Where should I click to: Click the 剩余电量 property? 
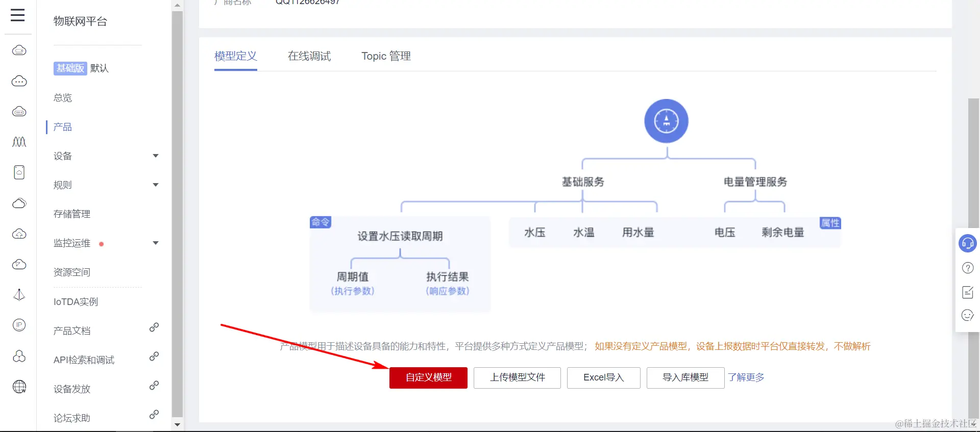[x=783, y=233]
